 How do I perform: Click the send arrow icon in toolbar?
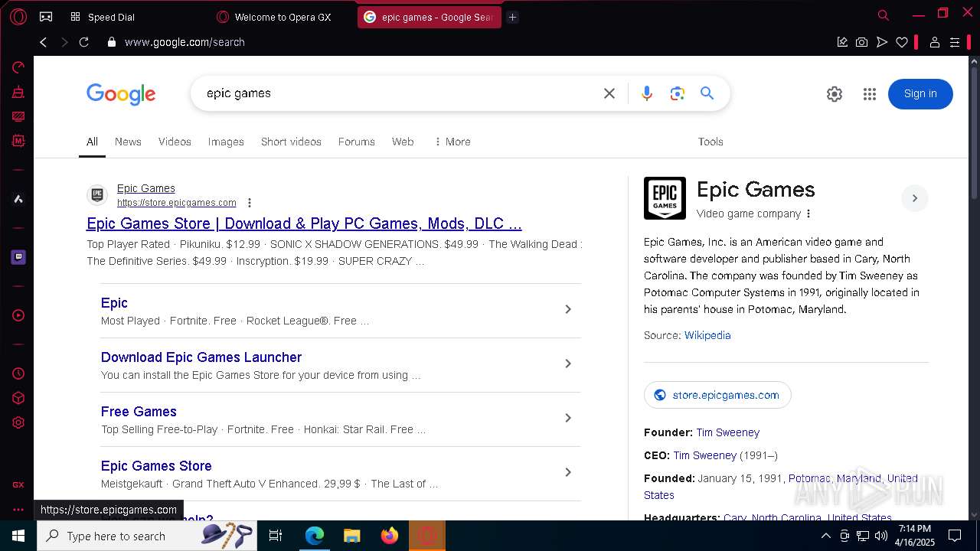(x=882, y=42)
